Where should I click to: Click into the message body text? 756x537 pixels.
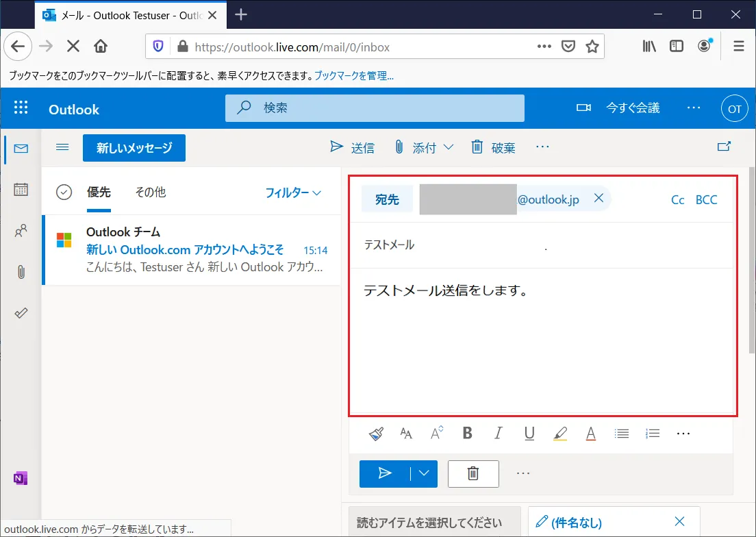tap(446, 290)
